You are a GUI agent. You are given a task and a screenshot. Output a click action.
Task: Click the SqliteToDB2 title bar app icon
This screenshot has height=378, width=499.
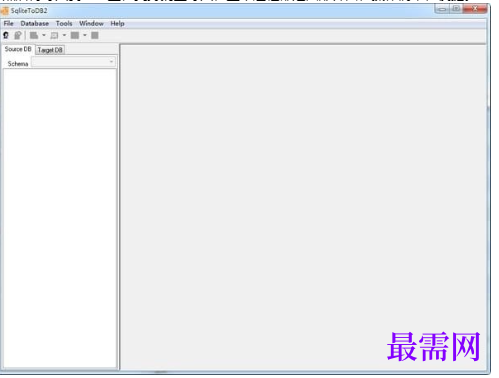pyautogui.click(x=5, y=11)
